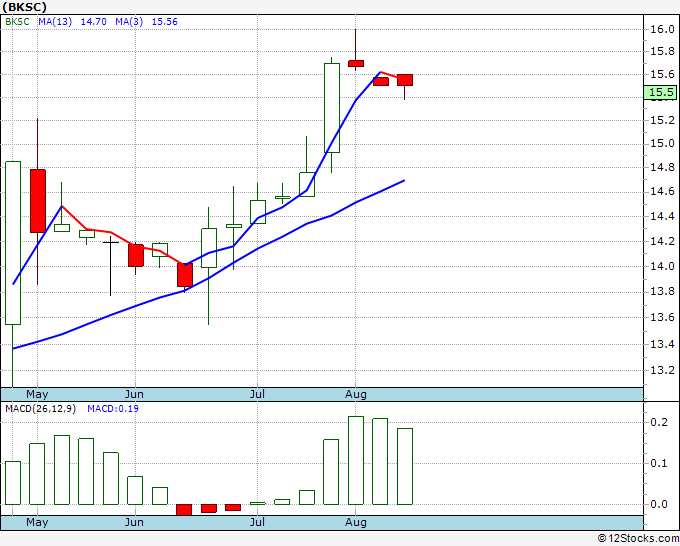680x546 pixels.
Task: Click Jun on the MACD panel time axis
Action: (x=134, y=522)
